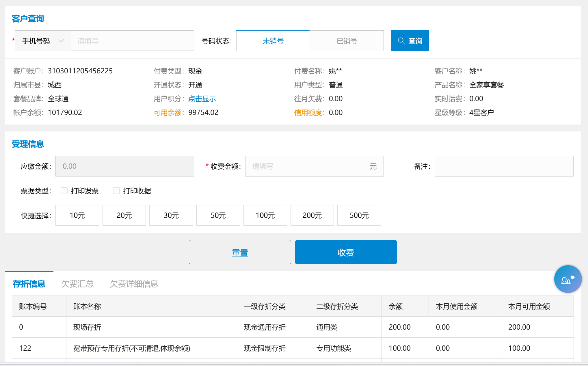Image resolution: width=588 pixels, height=366 pixels.
Task: Click 宽带预存专用存折 row name
Action: click(x=132, y=348)
